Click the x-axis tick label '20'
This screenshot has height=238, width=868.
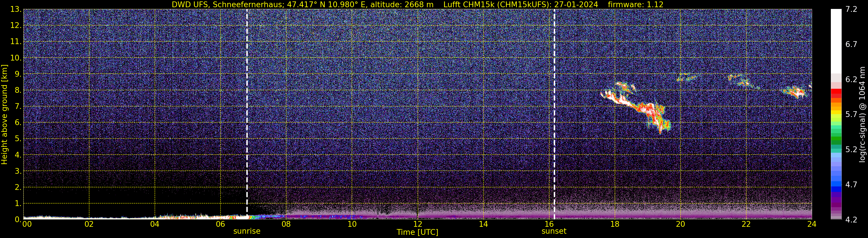[680, 224]
